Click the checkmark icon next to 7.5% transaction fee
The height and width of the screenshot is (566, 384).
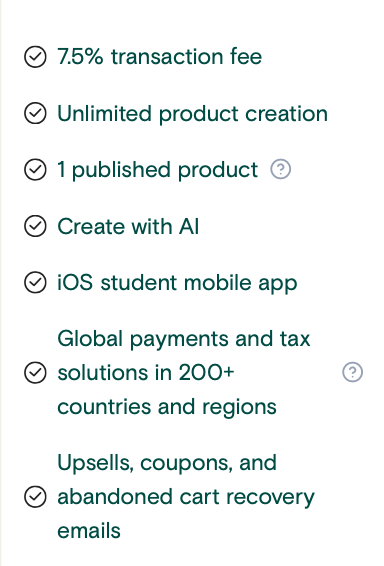click(x=35, y=57)
